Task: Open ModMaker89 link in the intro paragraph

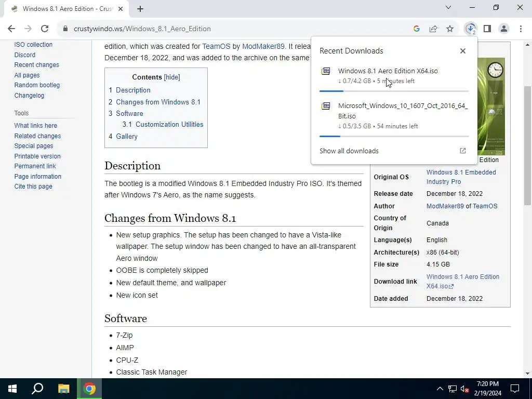Action: pyautogui.click(x=263, y=46)
